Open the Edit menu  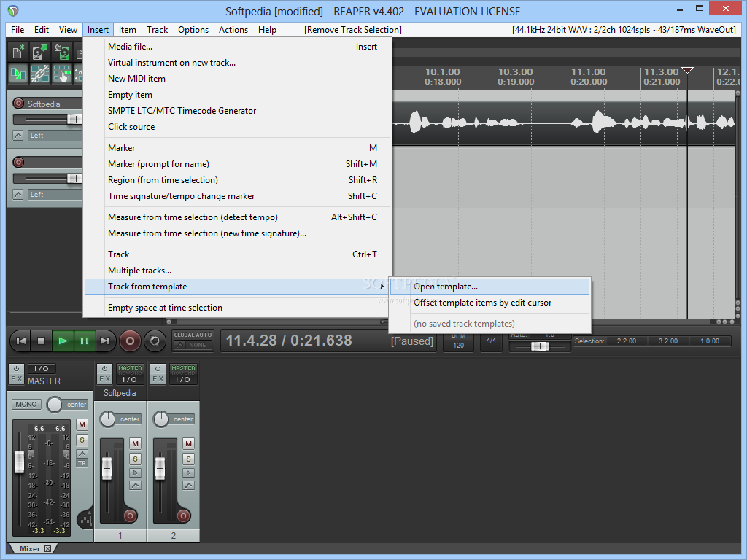42,29
